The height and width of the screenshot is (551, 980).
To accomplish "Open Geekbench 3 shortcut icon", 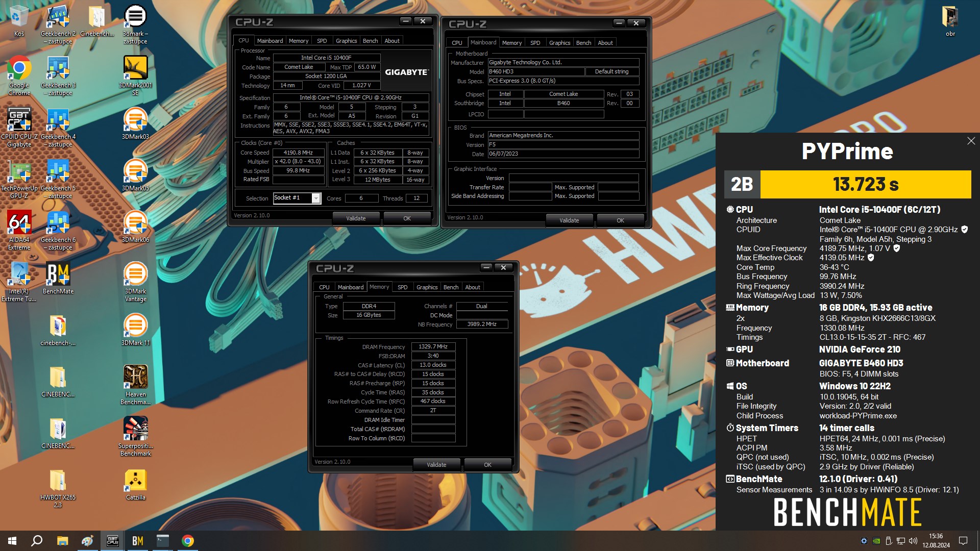I will [58, 76].
